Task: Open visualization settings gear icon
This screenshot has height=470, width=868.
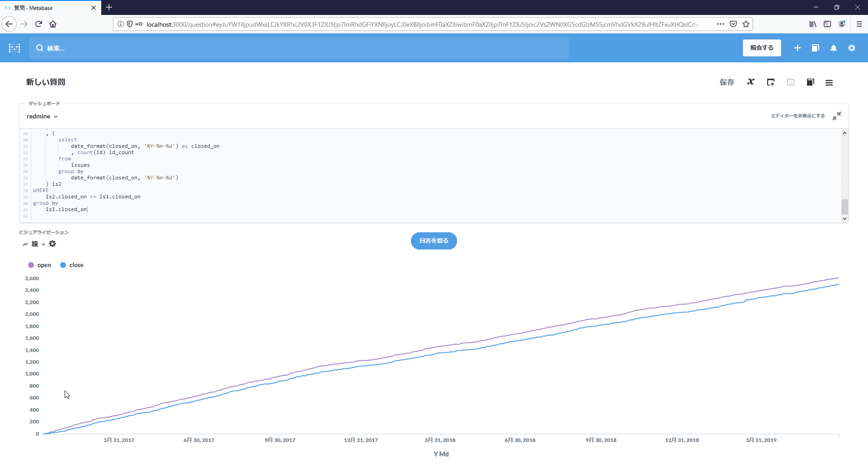Action: (x=52, y=244)
